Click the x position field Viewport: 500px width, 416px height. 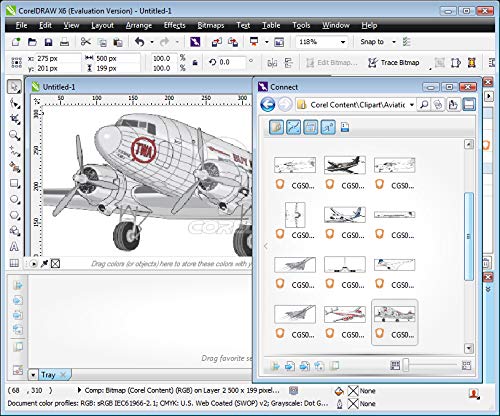click(58, 58)
